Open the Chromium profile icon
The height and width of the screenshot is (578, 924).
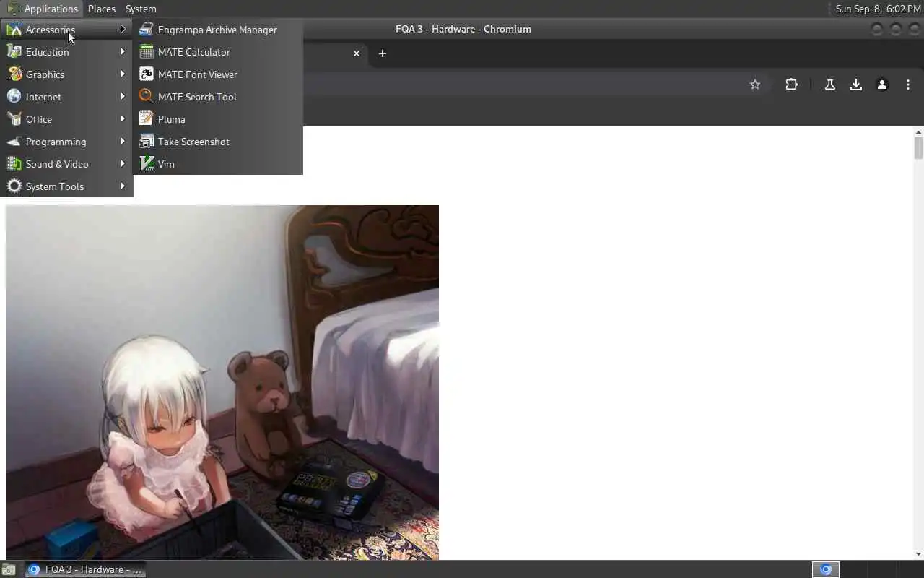coord(882,85)
